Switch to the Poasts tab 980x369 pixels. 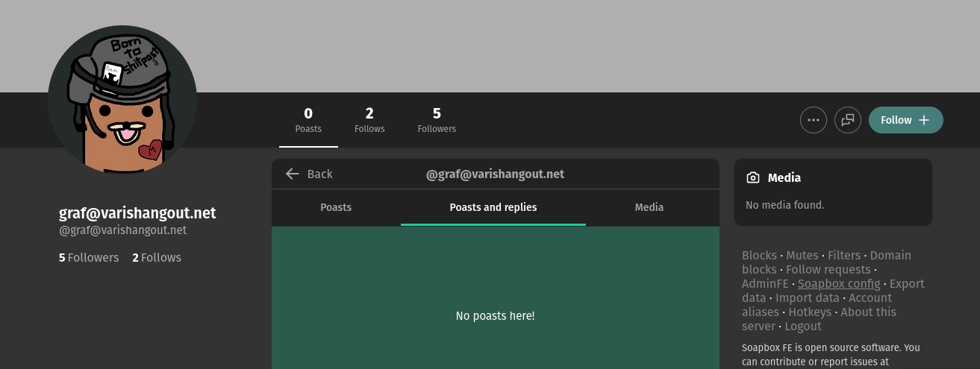pyautogui.click(x=336, y=207)
